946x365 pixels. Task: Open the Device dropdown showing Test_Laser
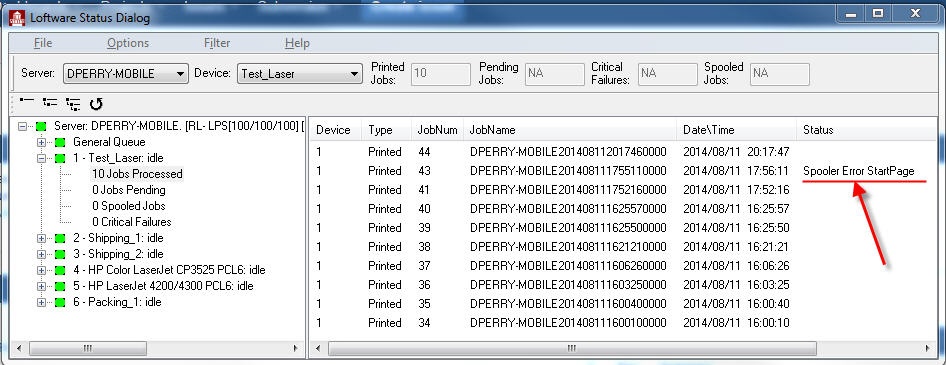pos(299,74)
